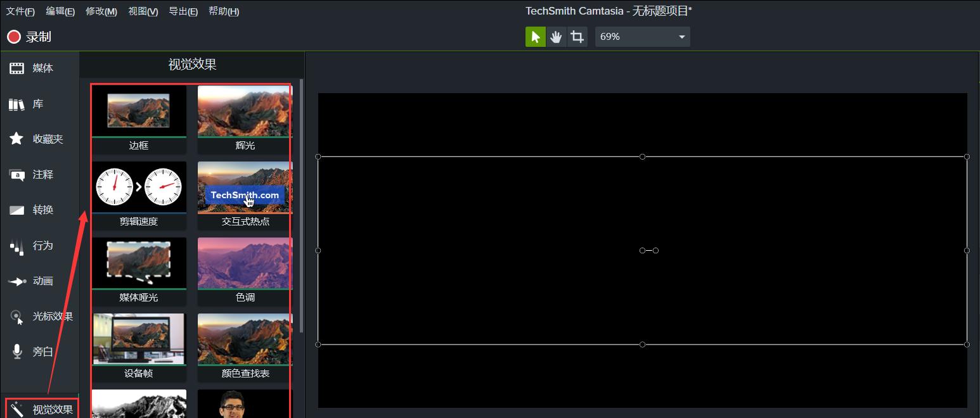This screenshot has height=418, width=980.
Task: Click the canvas center anchor handle
Action: 642,251
